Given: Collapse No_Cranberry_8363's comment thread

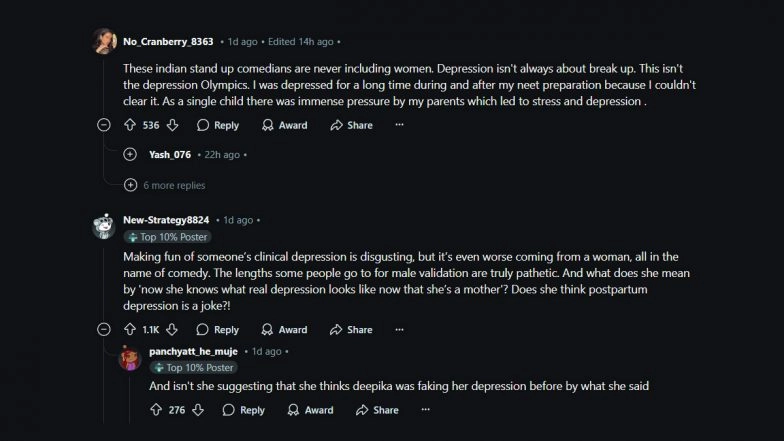Looking at the screenshot, I should coord(104,125).
